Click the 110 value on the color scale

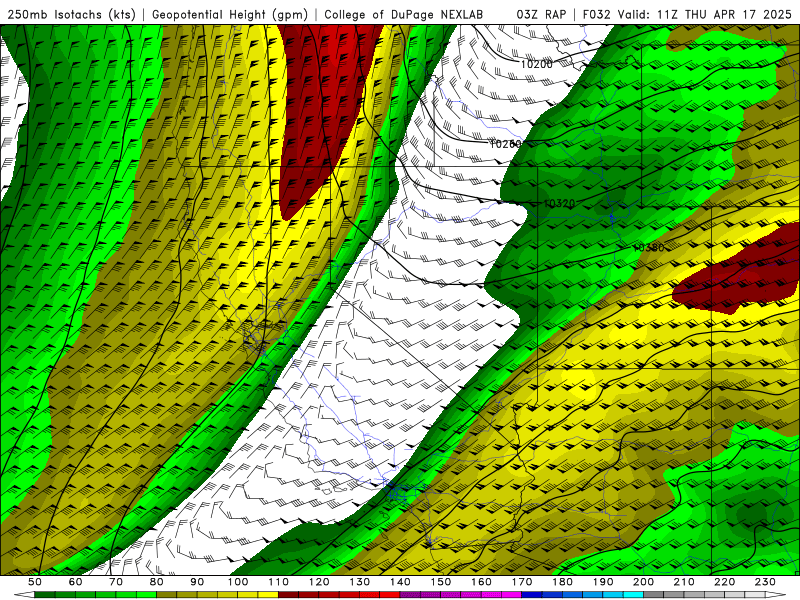[279, 582]
